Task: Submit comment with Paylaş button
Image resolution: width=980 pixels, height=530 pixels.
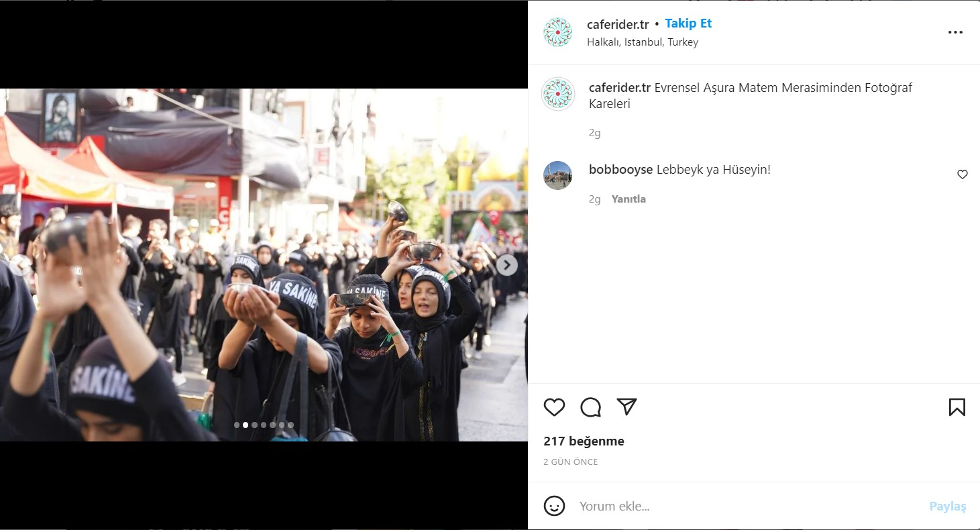Action: pyautogui.click(x=947, y=507)
